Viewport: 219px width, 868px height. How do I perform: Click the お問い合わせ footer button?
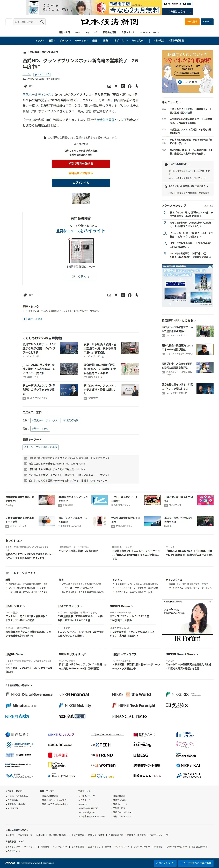point(165,863)
